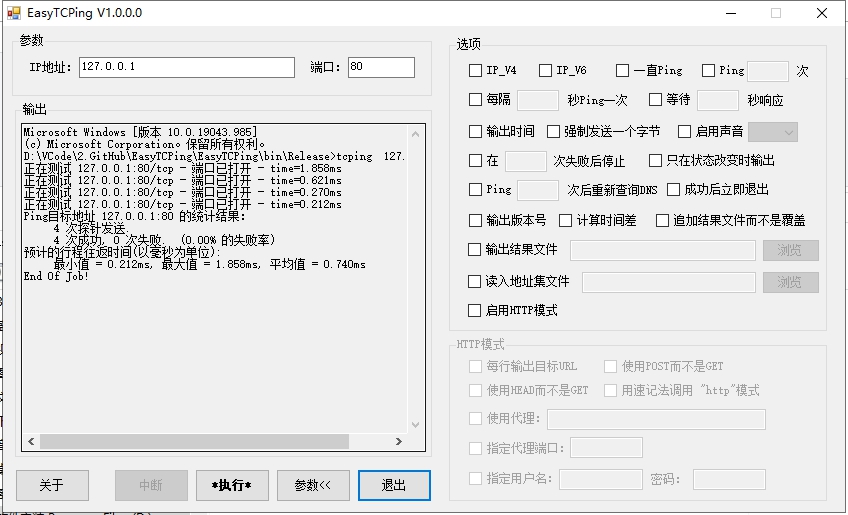Click 浏览 button for 读入地址集文件

point(791,282)
